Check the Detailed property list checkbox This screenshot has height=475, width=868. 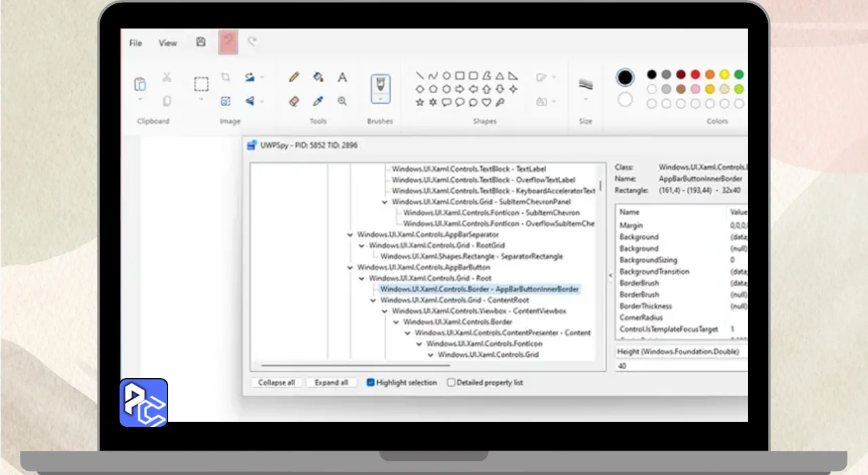[451, 383]
